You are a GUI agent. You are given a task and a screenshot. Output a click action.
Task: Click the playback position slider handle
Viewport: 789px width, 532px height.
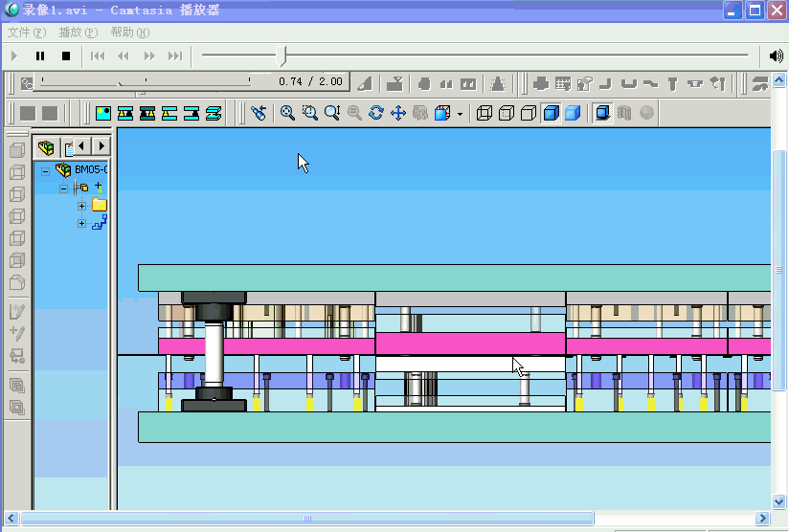pos(282,55)
